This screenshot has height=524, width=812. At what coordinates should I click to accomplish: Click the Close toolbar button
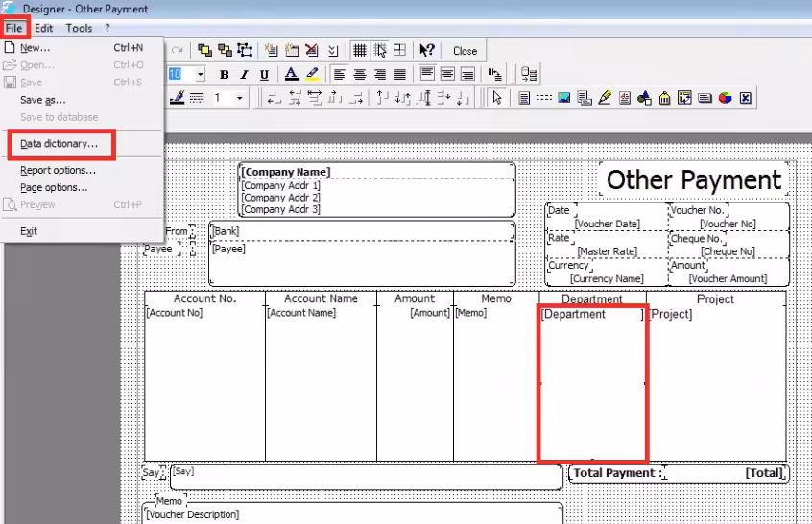[x=465, y=51]
